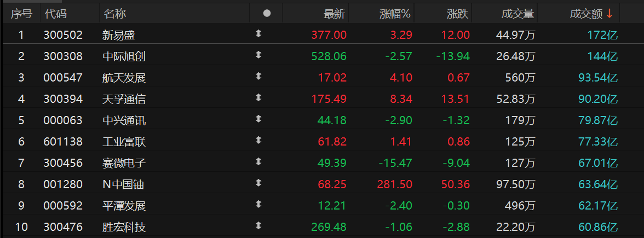Click the 代码 column header

point(55,14)
